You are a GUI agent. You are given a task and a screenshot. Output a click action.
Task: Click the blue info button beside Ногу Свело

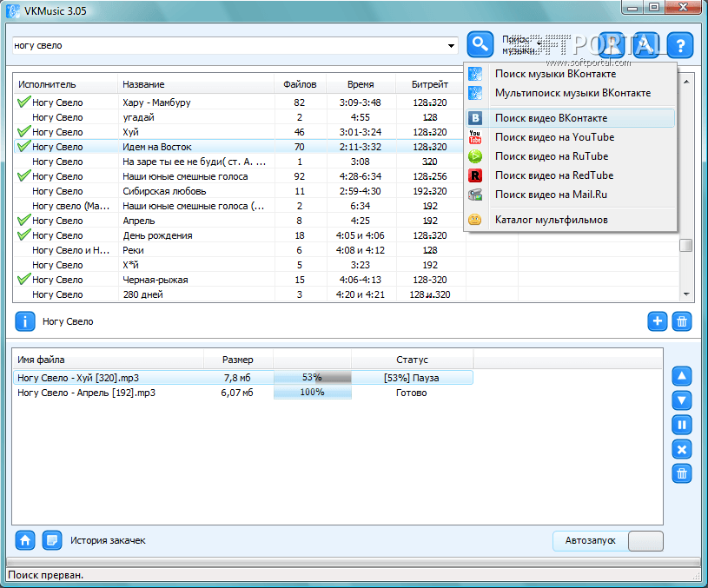coord(25,321)
